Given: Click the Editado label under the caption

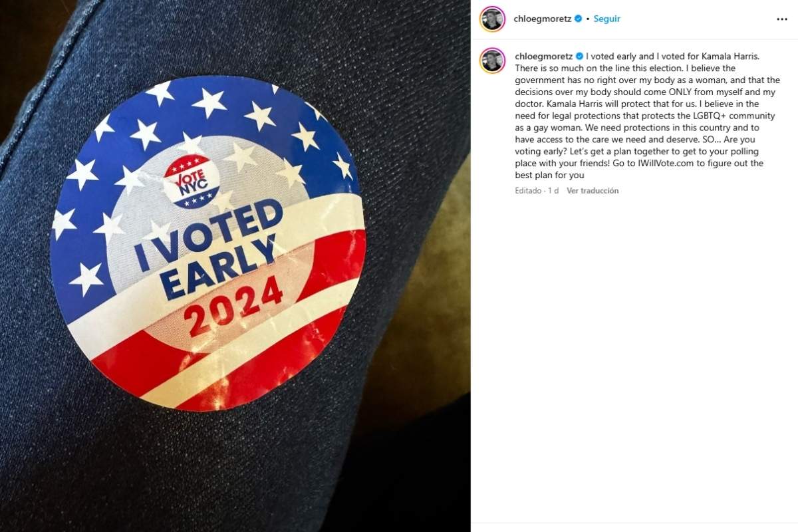Looking at the screenshot, I should click(528, 191).
